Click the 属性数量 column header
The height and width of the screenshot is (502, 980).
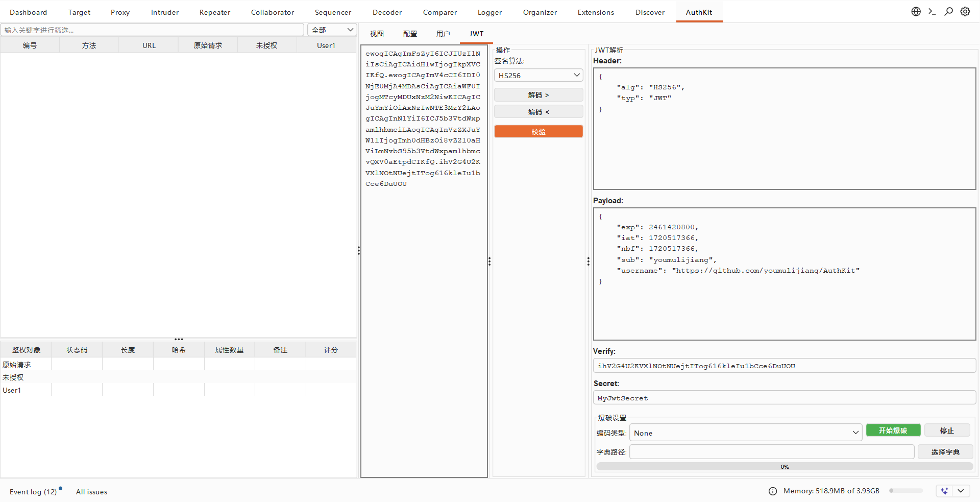[229, 350]
